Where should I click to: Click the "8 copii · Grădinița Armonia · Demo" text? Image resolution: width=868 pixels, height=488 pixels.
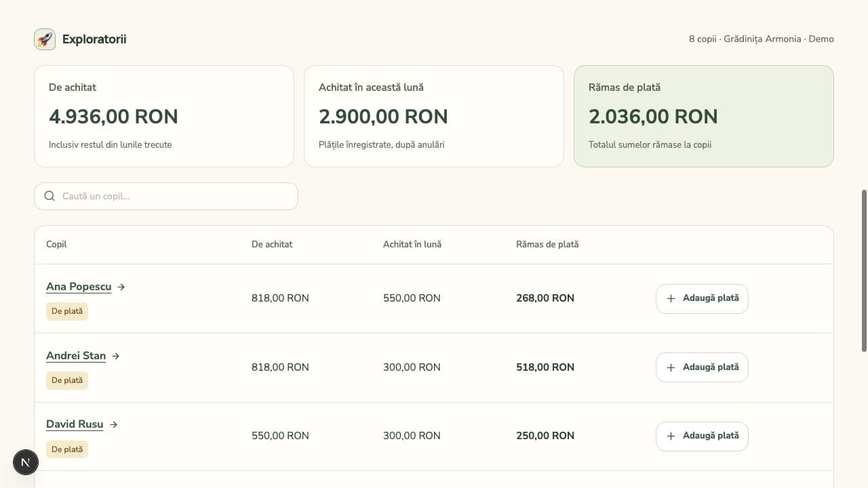(762, 39)
